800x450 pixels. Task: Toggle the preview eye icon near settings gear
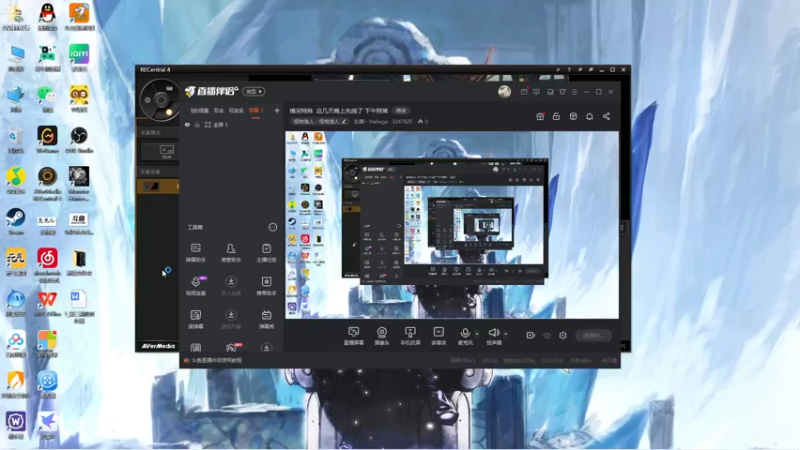[x=547, y=335]
